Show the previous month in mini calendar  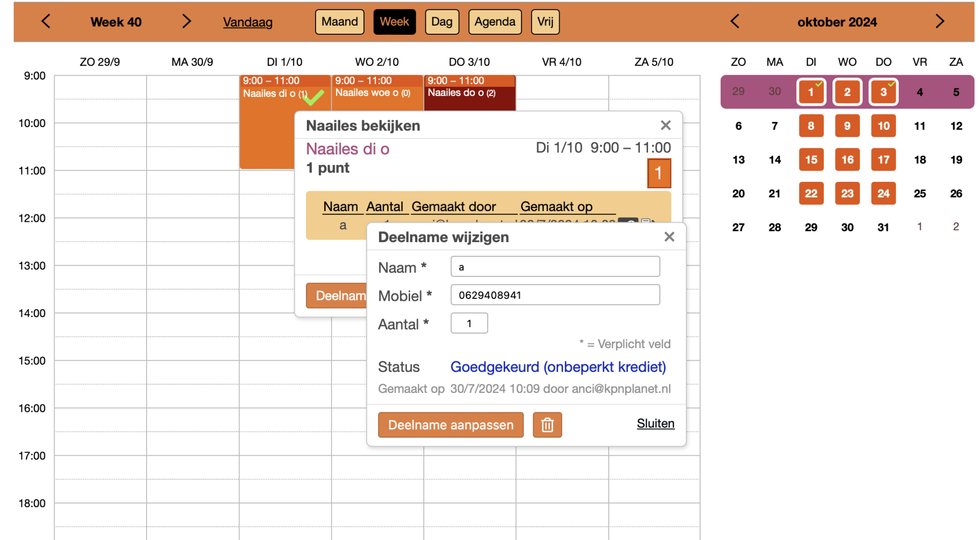(x=735, y=21)
